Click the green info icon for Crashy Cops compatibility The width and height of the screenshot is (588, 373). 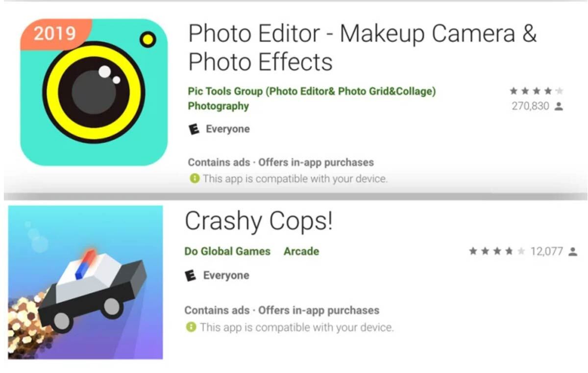[191, 327]
